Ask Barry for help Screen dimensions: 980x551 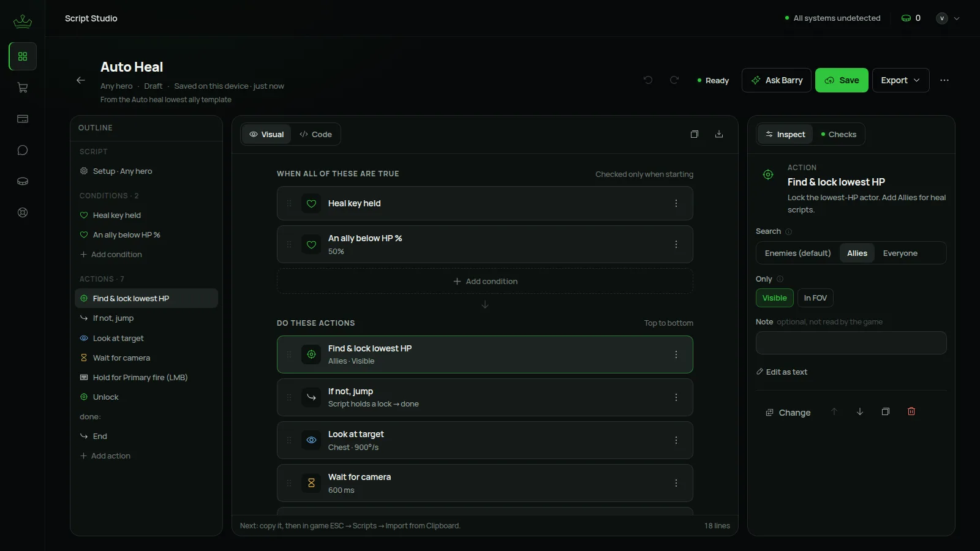point(777,80)
